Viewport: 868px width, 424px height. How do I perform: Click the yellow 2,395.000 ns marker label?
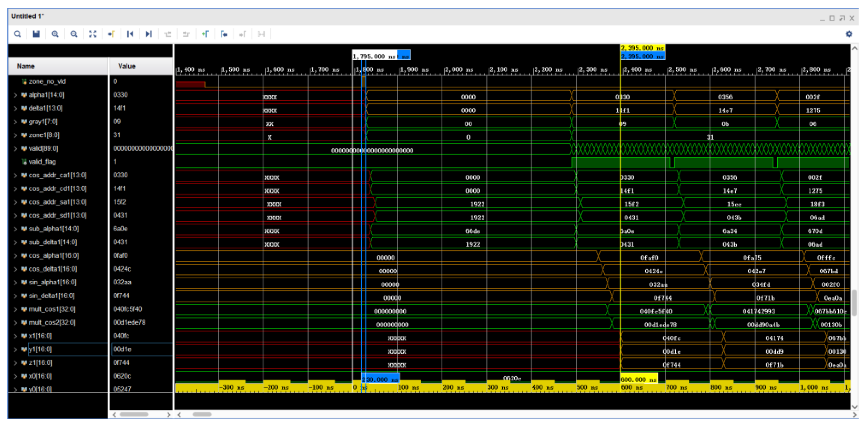(x=642, y=48)
